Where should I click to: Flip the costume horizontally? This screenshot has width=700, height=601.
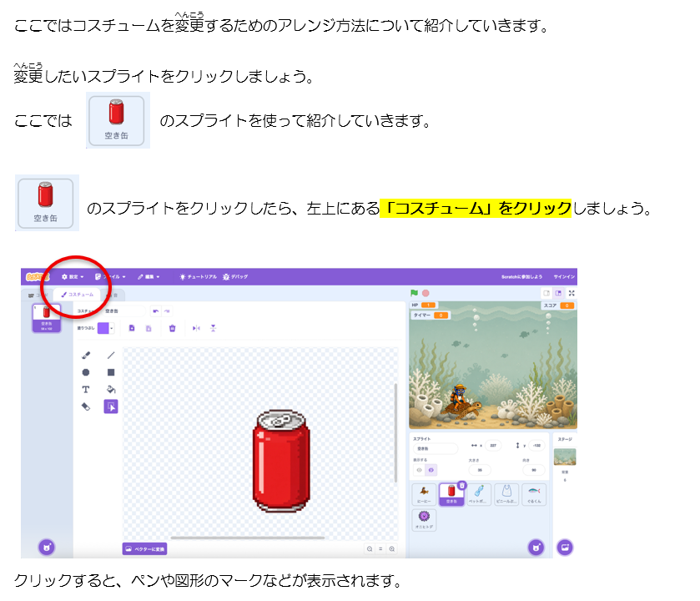[196, 328]
